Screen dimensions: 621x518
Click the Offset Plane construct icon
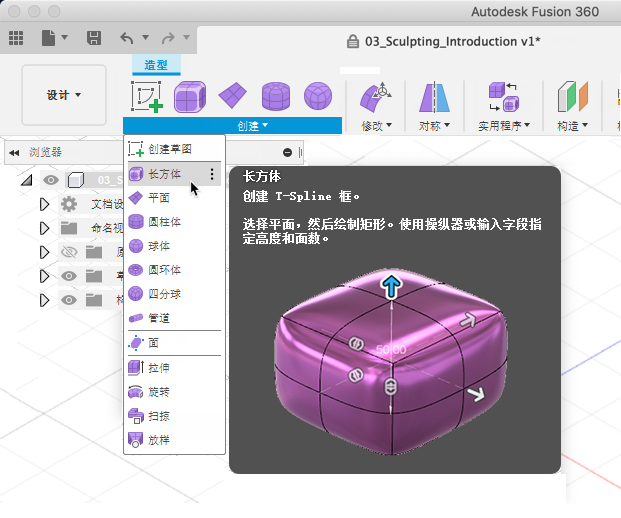coord(573,97)
